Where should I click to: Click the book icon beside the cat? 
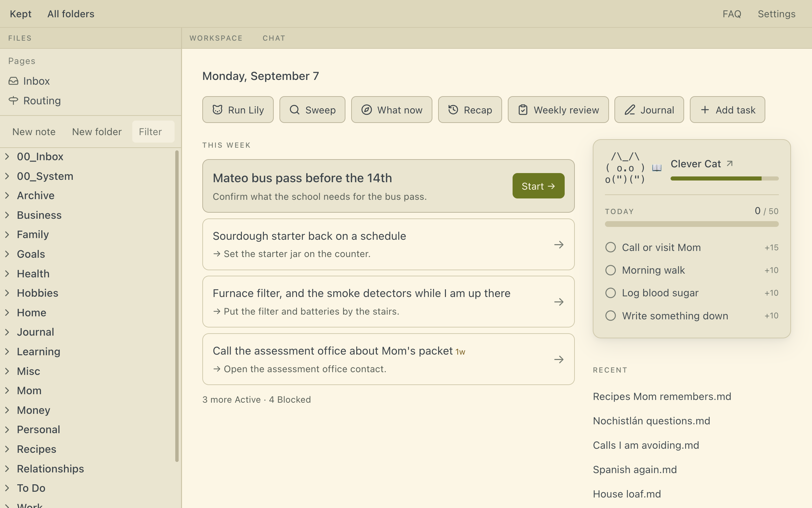[657, 168]
